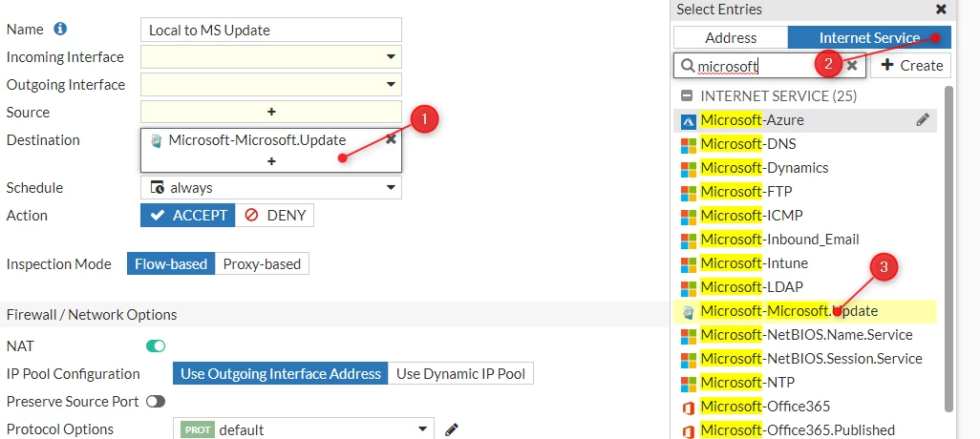Select Microsoft-LDAP entry
Screen dimensions: 980x439
[x=805, y=287]
